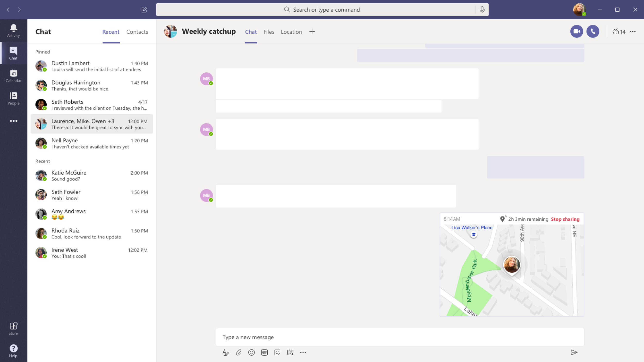Open the emoji picker
The height and width of the screenshot is (362, 644).
(x=251, y=352)
